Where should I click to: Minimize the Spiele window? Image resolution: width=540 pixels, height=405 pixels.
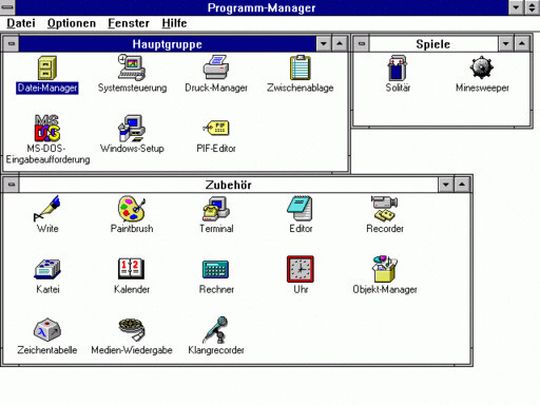(506, 44)
